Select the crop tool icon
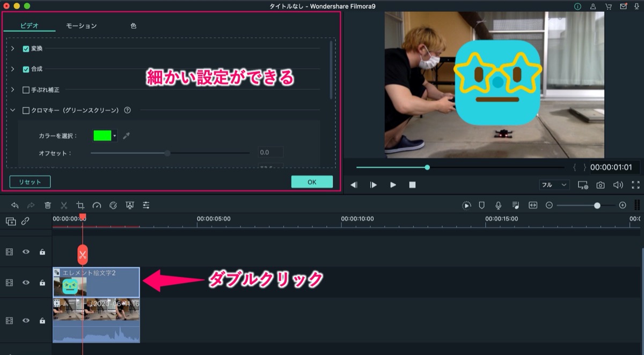The image size is (644, 355). [80, 205]
